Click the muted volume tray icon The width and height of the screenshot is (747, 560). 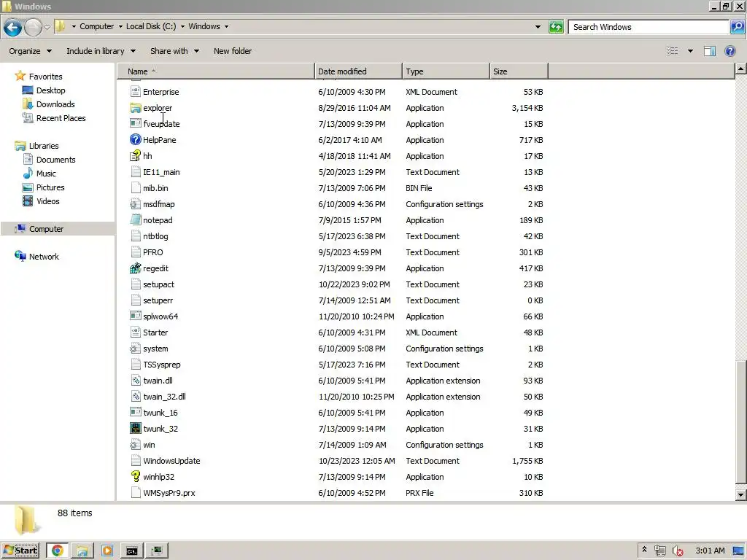click(677, 551)
